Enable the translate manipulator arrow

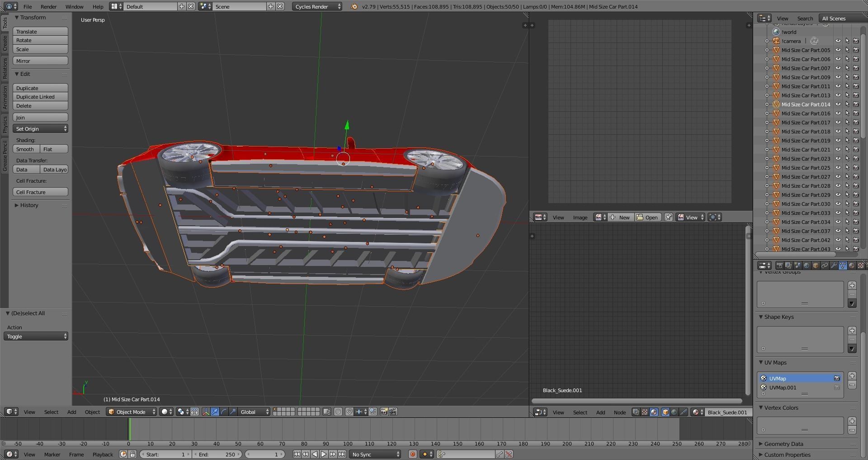click(x=215, y=412)
